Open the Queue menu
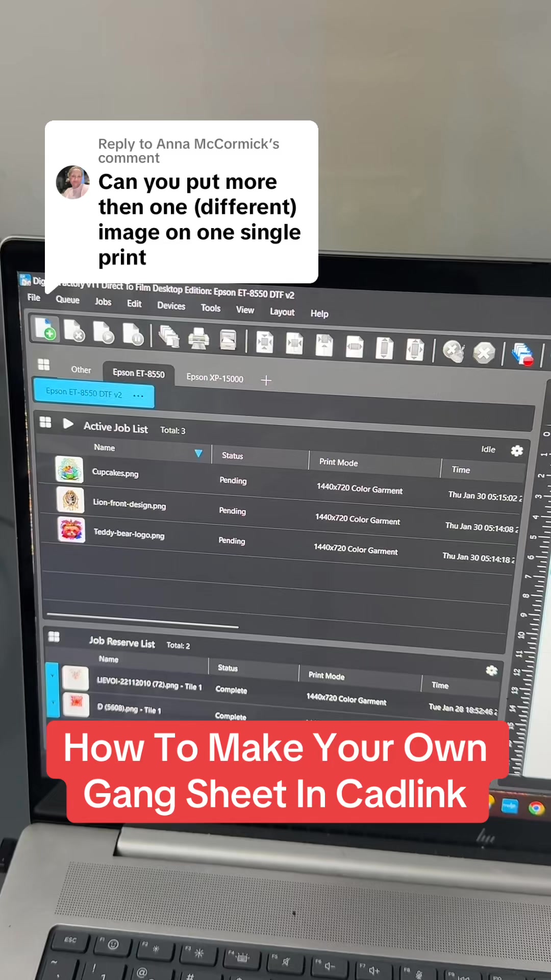This screenshot has width=551, height=980. click(x=68, y=300)
